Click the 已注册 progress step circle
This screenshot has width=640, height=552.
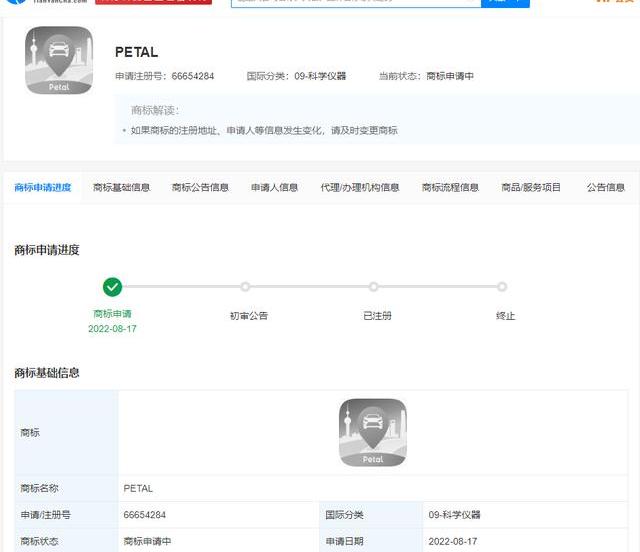tap(374, 287)
